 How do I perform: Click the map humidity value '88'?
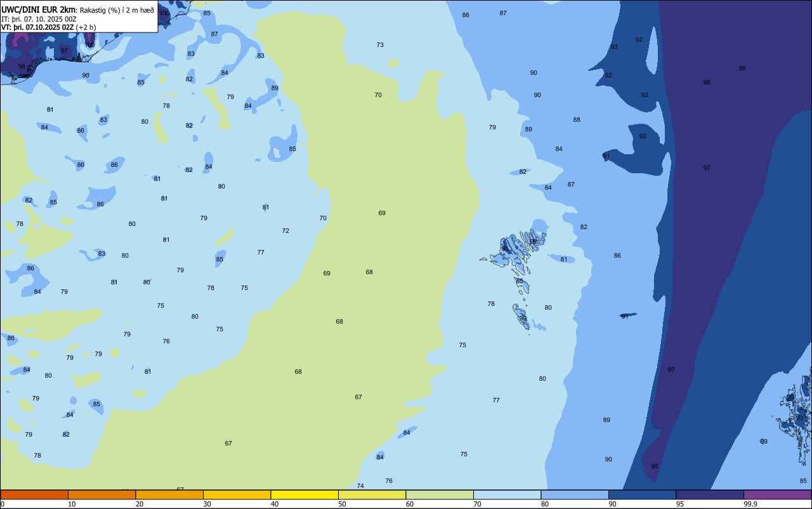pyautogui.click(x=577, y=120)
